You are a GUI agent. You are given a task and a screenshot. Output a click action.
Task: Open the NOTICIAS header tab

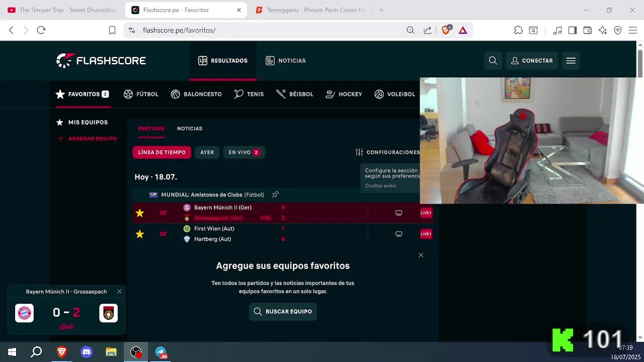pyautogui.click(x=286, y=61)
